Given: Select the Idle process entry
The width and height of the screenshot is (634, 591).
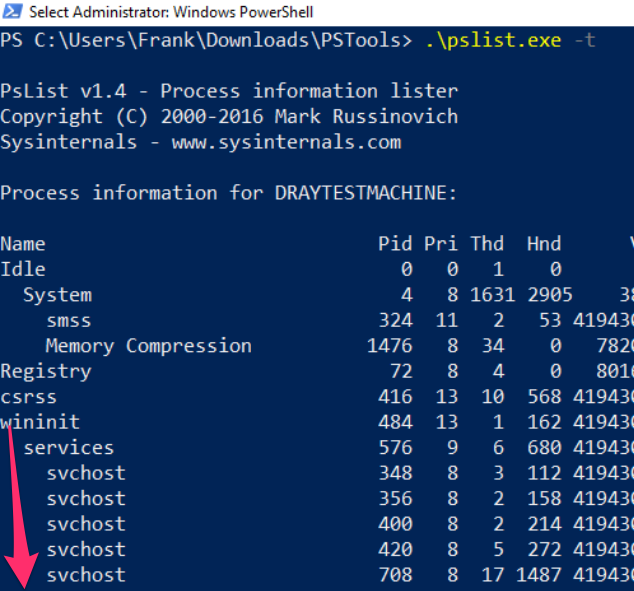Looking at the screenshot, I should [x=23, y=269].
